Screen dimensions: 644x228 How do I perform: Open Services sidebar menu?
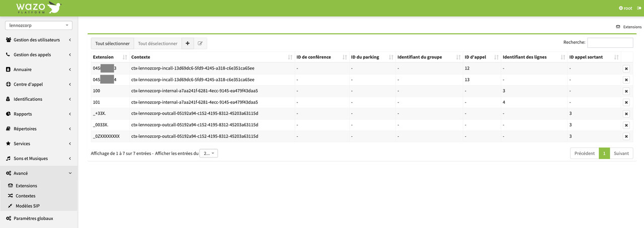click(x=39, y=143)
